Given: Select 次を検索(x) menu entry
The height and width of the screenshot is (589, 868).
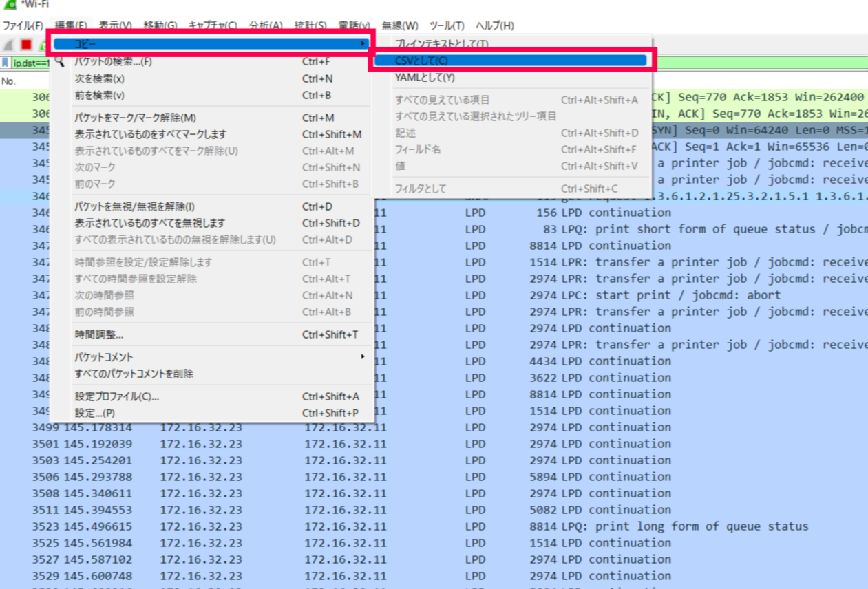Looking at the screenshot, I should coord(100,78).
